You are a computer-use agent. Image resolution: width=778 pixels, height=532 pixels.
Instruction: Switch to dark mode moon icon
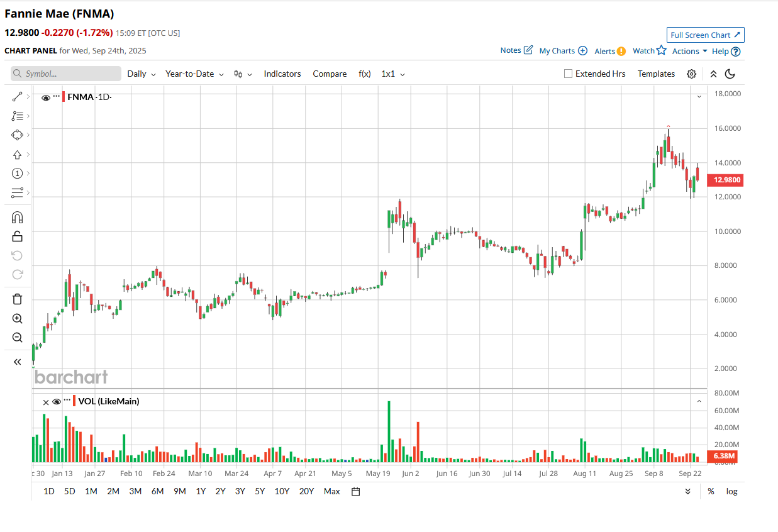(x=730, y=74)
